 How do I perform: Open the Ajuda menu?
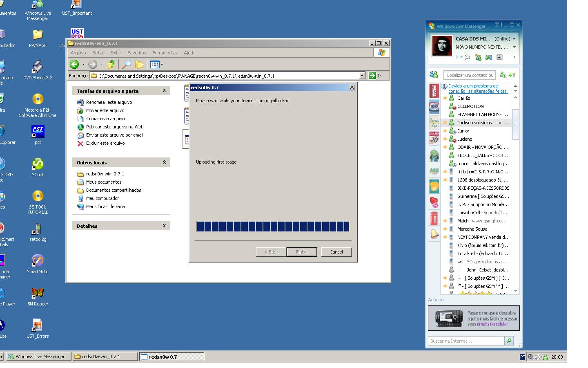[x=189, y=53]
